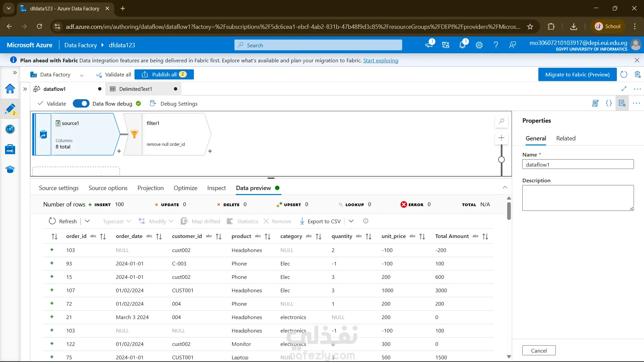The image size is (644, 362).
Task: Open the Home icon in left sidebar
Action: pos(10,89)
